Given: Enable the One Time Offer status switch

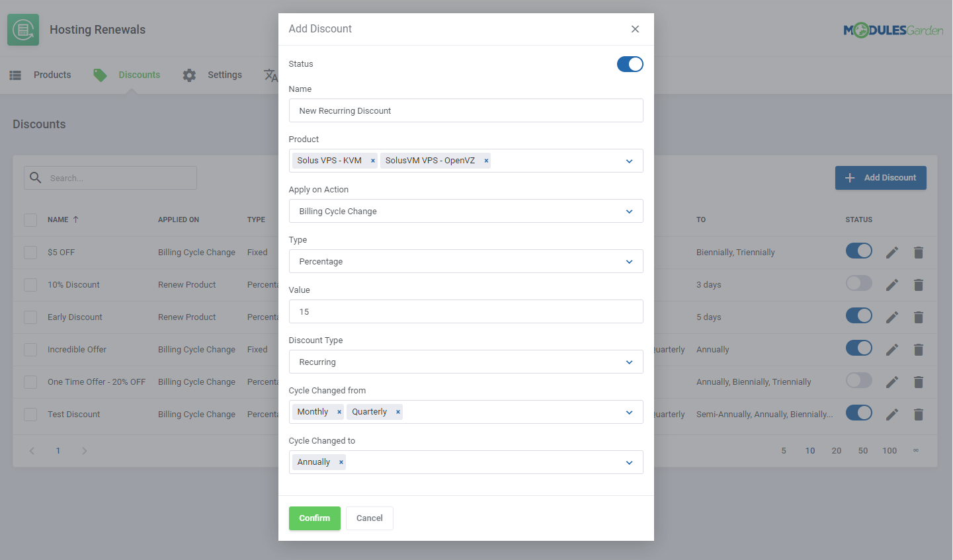Looking at the screenshot, I should pyautogui.click(x=859, y=381).
